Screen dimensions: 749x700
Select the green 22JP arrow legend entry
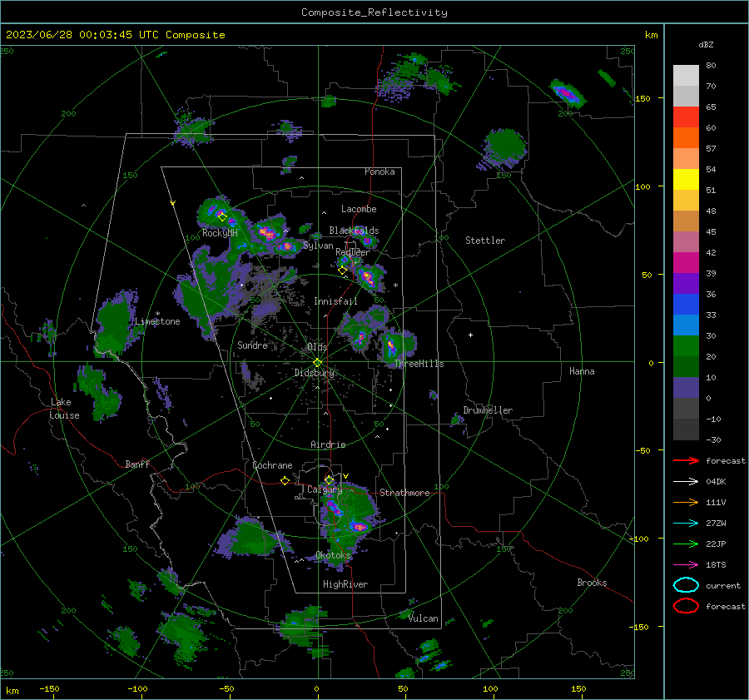(x=686, y=544)
